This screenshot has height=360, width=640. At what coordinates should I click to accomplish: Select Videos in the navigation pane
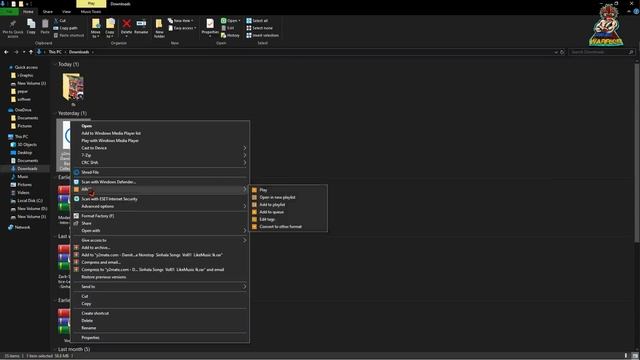23,193
